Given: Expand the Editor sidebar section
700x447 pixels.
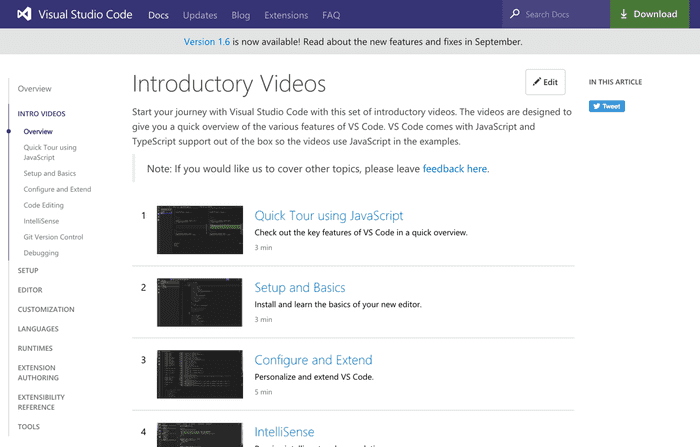Looking at the screenshot, I should (x=30, y=290).
